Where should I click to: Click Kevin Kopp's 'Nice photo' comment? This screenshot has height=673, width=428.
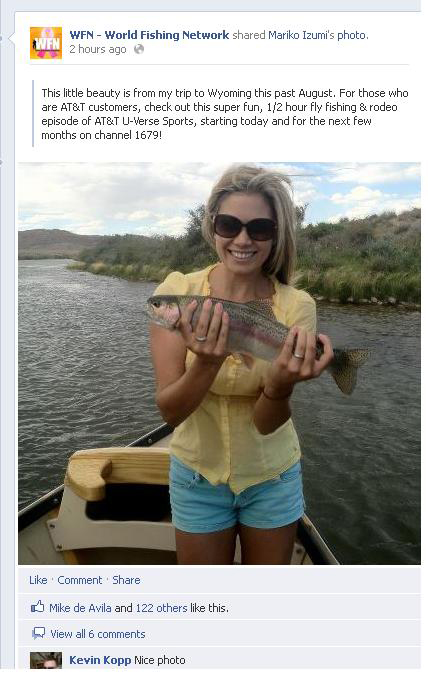point(160,660)
